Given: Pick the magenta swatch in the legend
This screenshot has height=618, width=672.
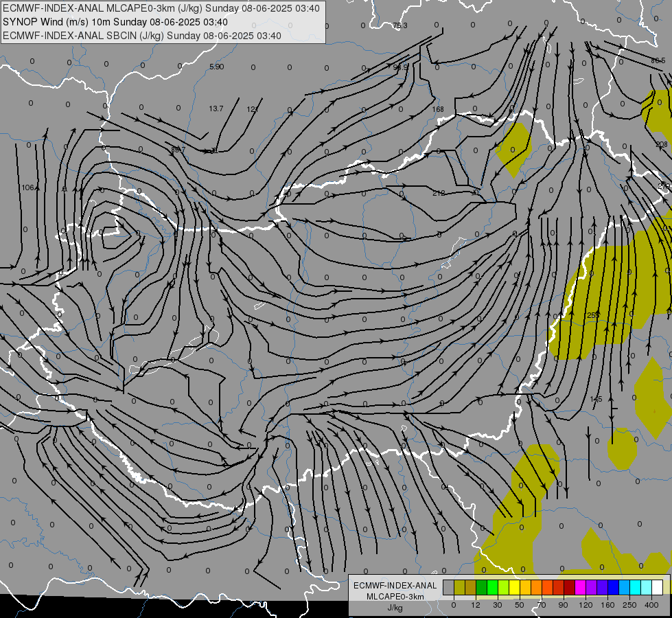Looking at the screenshot, I should 581,587.
